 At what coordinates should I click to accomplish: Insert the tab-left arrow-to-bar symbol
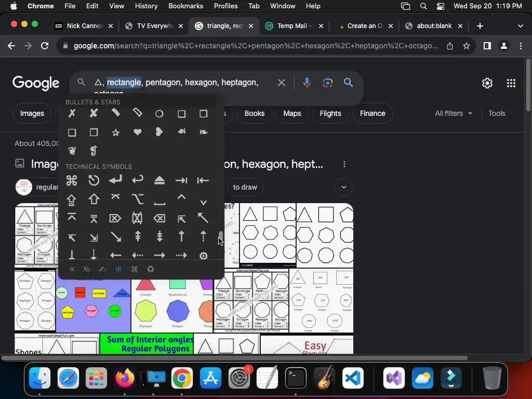click(203, 180)
